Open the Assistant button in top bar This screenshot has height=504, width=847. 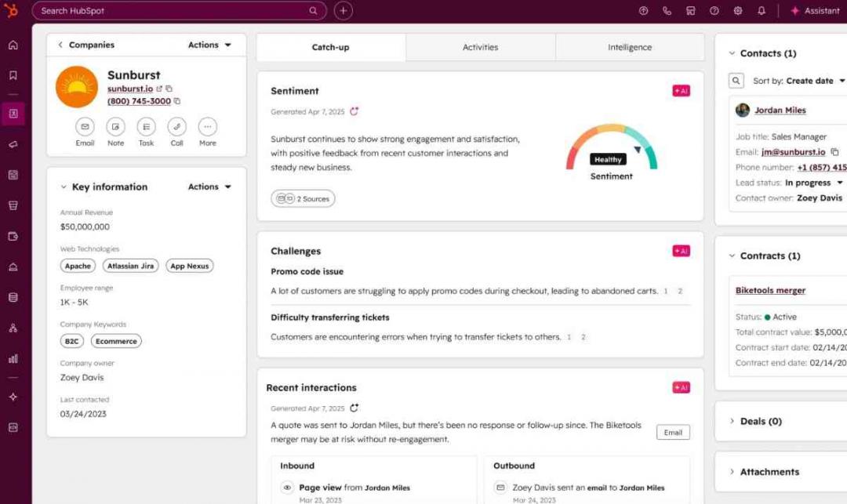tap(815, 11)
